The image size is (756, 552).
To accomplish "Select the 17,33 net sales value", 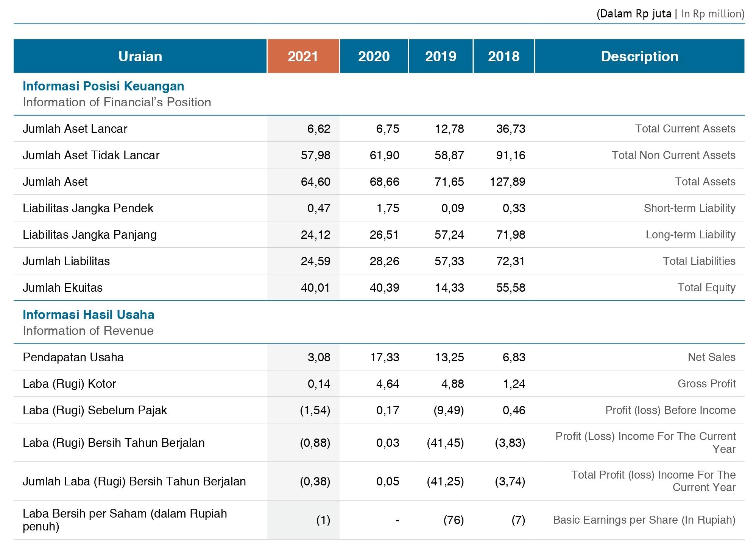I will (384, 357).
